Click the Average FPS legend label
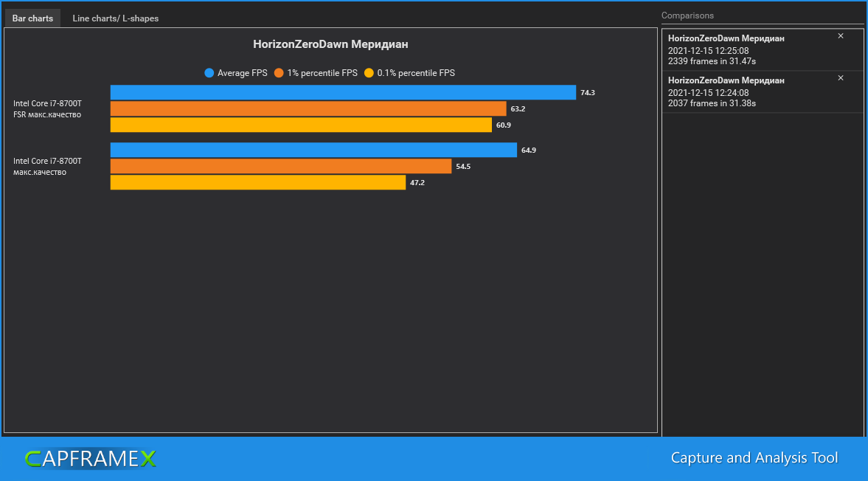The image size is (868, 481). point(242,73)
